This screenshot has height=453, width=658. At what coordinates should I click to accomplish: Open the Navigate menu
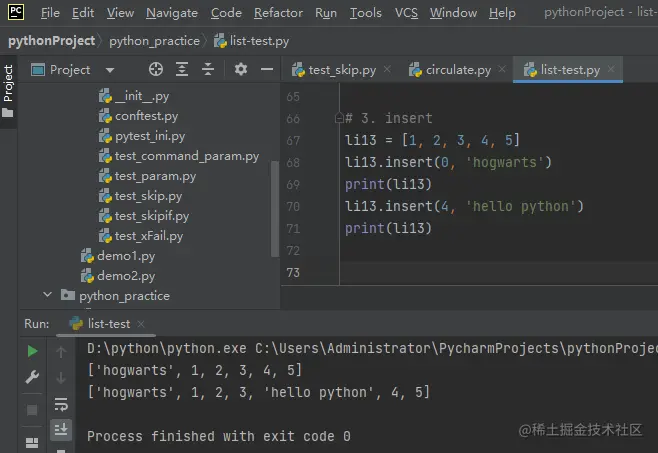[x=172, y=13]
